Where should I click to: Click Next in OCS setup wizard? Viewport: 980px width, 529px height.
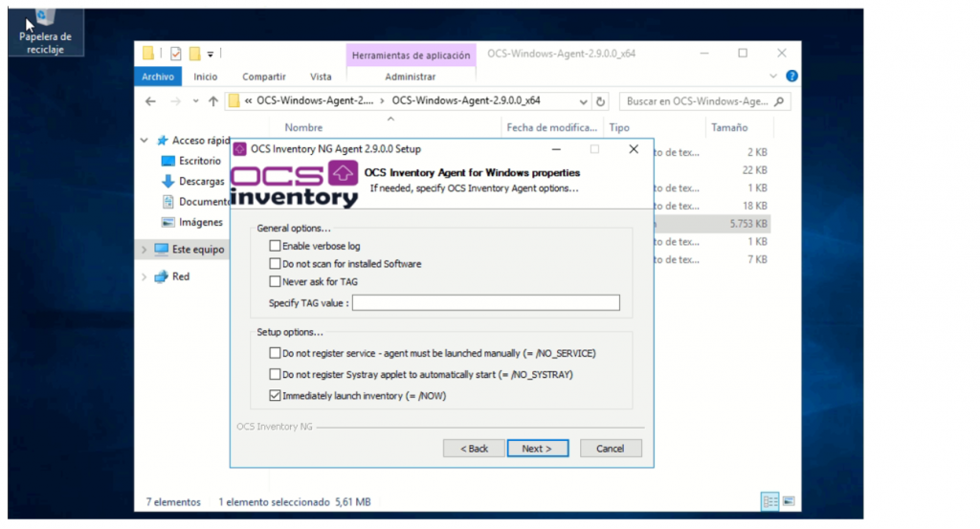click(538, 449)
